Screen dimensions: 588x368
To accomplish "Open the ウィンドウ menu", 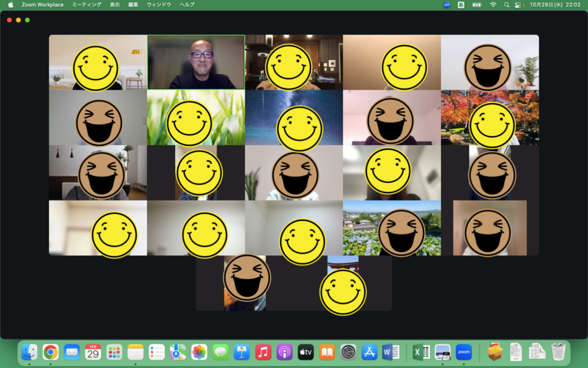I will (x=159, y=5).
